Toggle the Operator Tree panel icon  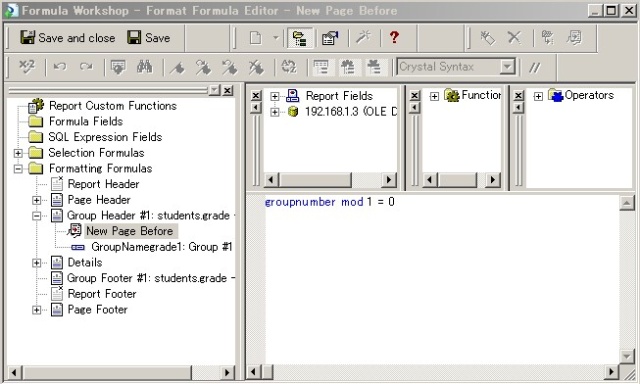pyautogui.click(x=373, y=67)
